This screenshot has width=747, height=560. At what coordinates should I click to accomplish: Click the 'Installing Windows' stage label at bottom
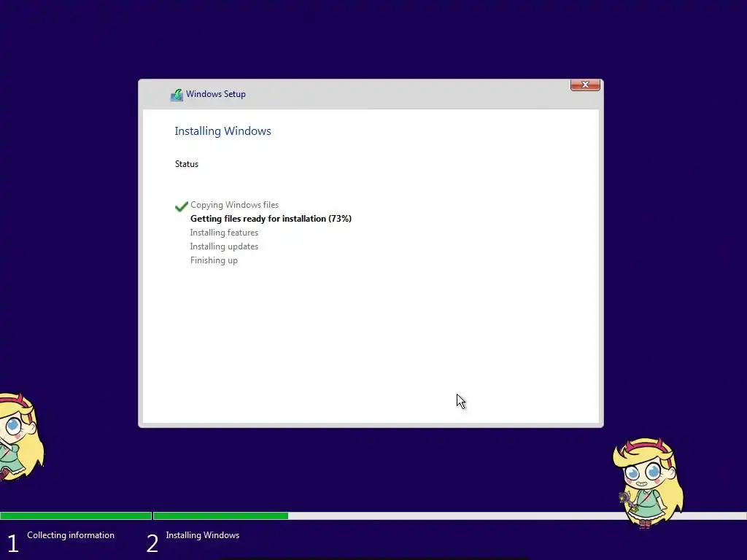coord(203,535)
